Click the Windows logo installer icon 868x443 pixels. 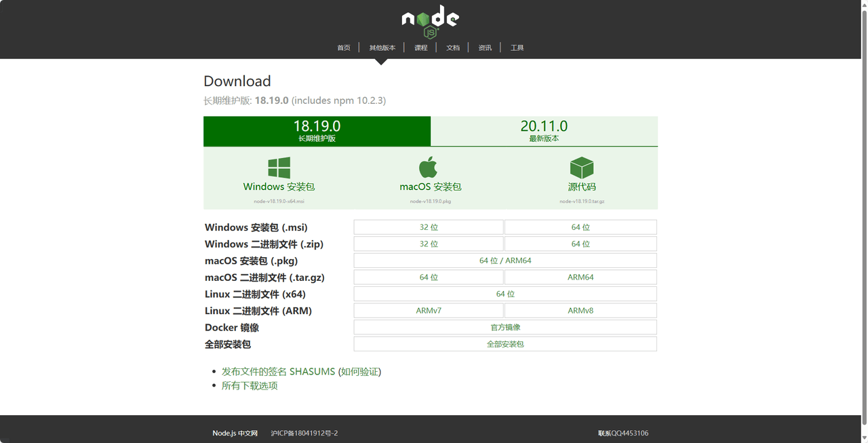point(279,168)
